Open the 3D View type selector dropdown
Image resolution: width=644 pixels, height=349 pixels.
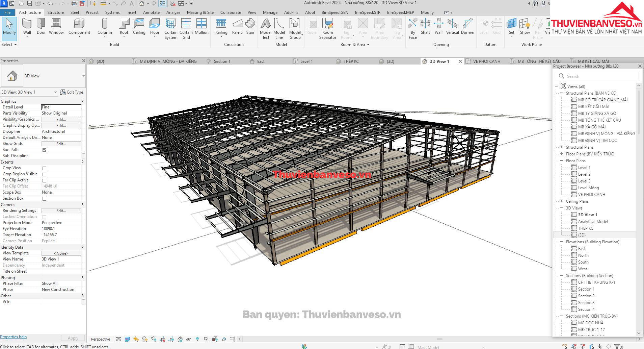coord(83,76)
